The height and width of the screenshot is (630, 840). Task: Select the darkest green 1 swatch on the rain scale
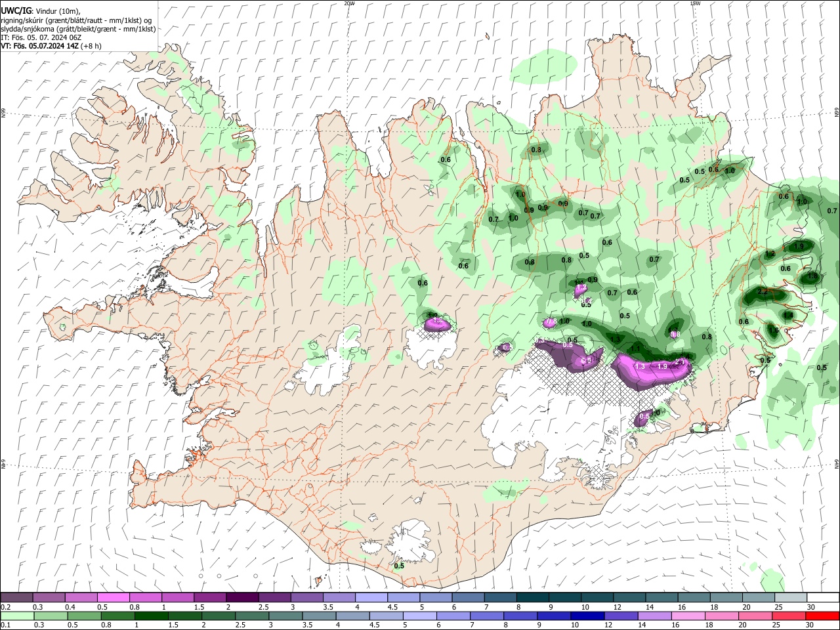(151, 616)
